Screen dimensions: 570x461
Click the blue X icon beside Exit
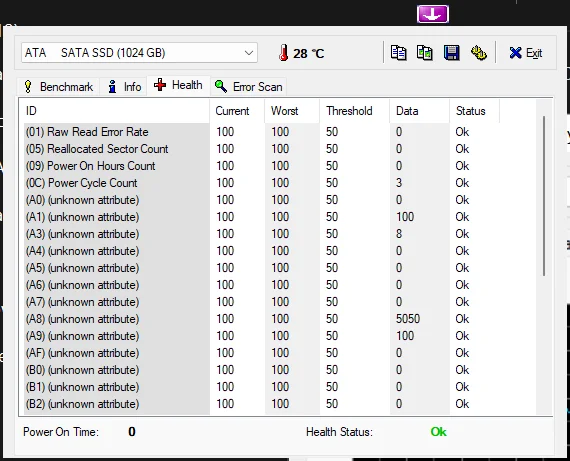click(x=515, y=53)
